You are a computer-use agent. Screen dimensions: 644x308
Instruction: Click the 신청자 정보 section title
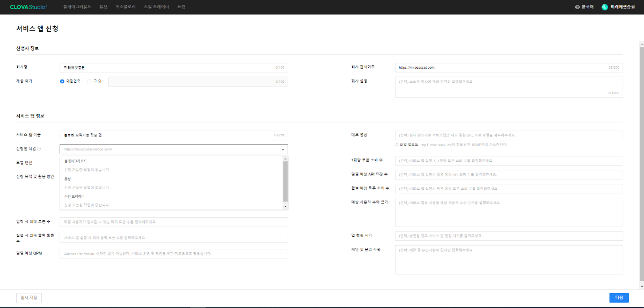coord(27,48)
